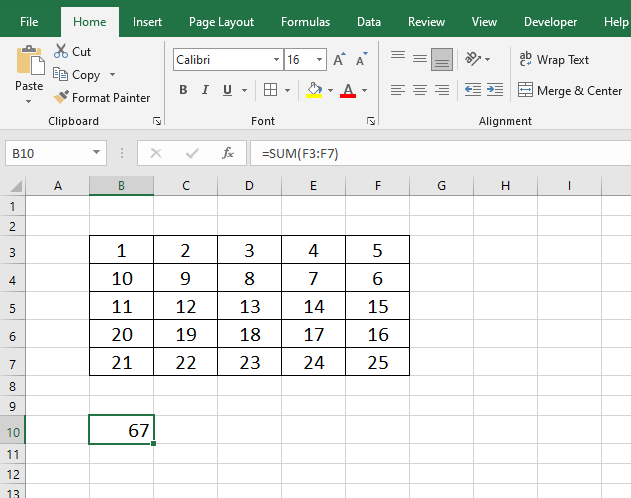Screen dimensions: 631x498
Task: Click the Increase Indent icon
Action: tap(494, 90)
